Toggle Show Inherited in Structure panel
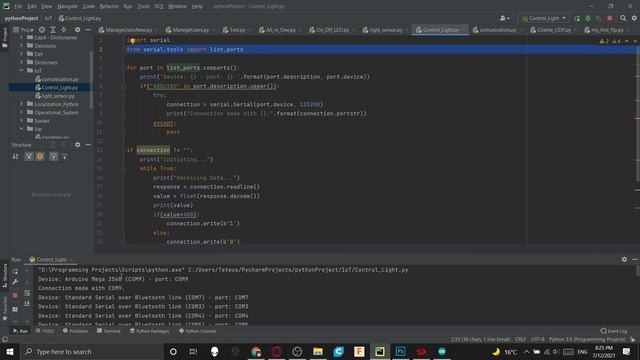Viewport: 640px width, 360px height. click(53, 156)
